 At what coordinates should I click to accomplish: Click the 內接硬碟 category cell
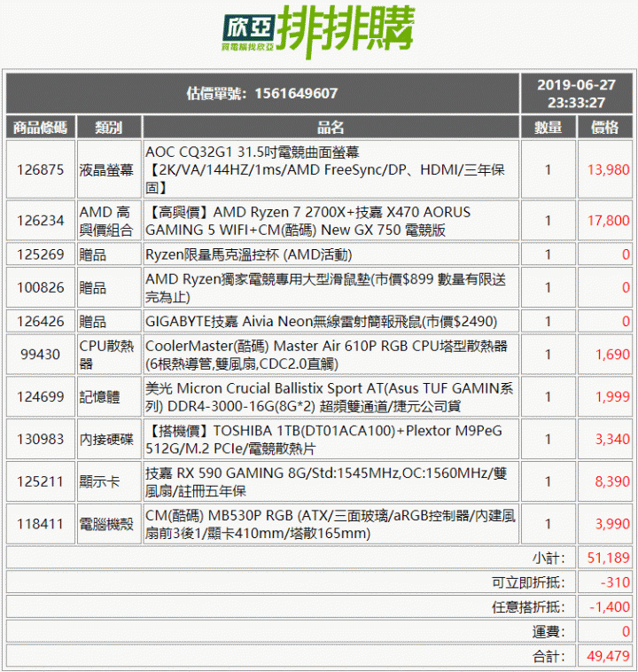tap(109, 439)
